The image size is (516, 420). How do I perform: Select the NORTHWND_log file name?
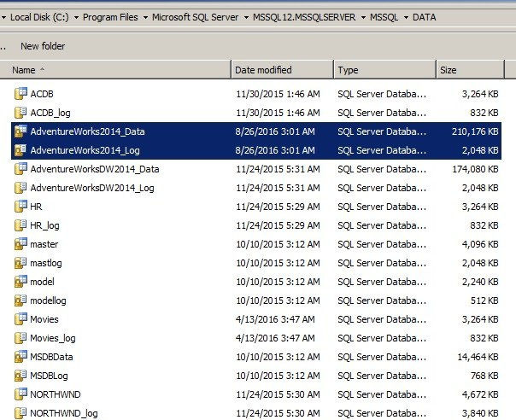pos(64,413)
